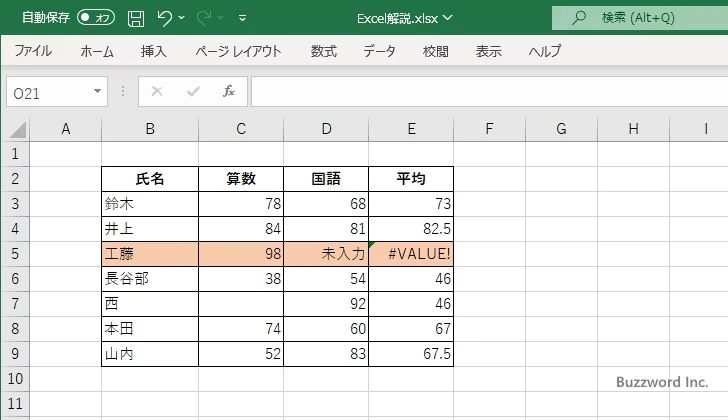
Task: Select column D header
Action: [326, 129]
